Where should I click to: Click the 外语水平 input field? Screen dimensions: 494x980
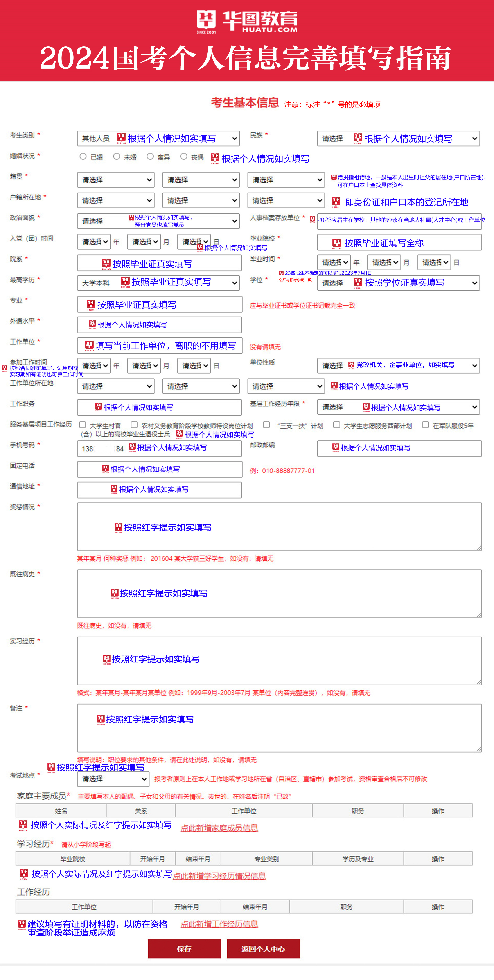160,325
